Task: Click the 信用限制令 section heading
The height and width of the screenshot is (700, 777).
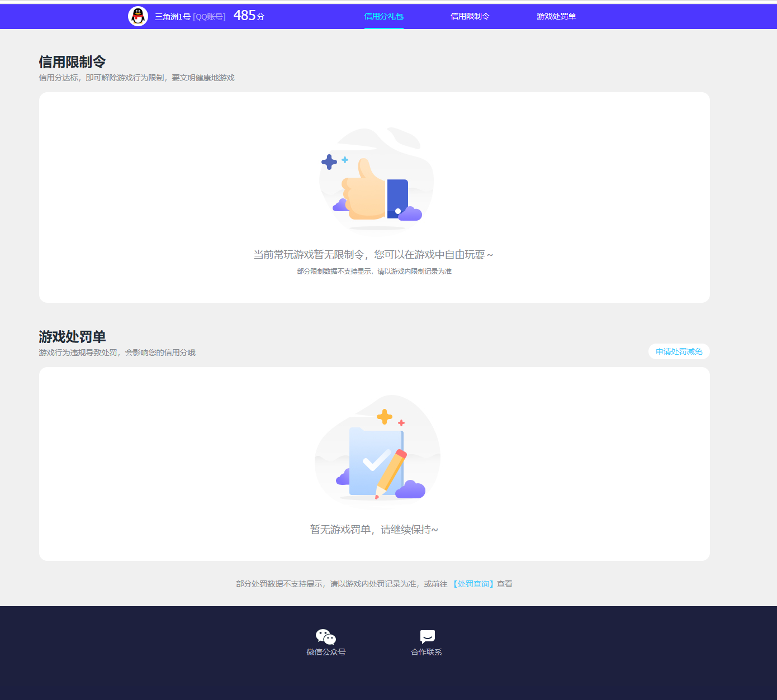Action: (x=72, y=61)
